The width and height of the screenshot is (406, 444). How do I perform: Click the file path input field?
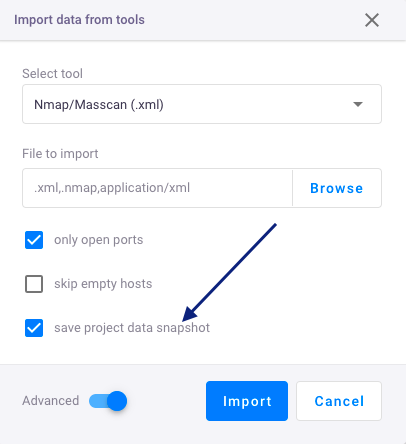point(157,188)
